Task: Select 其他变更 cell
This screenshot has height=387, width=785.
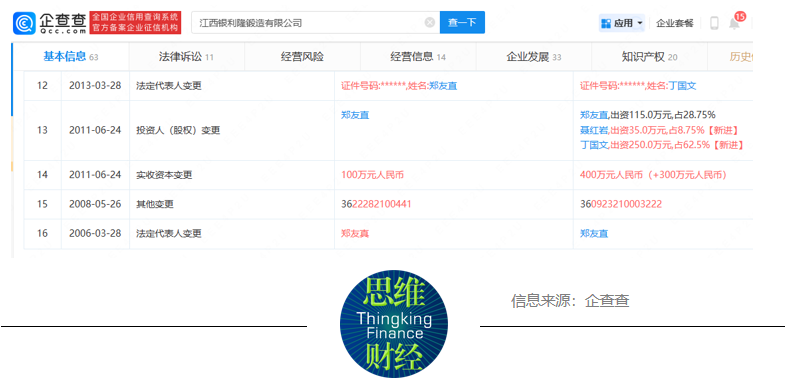Action: (232, 204)
